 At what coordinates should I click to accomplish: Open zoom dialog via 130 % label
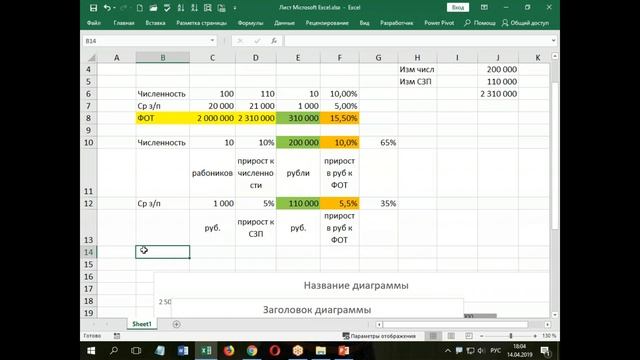[x=549, y=336]
